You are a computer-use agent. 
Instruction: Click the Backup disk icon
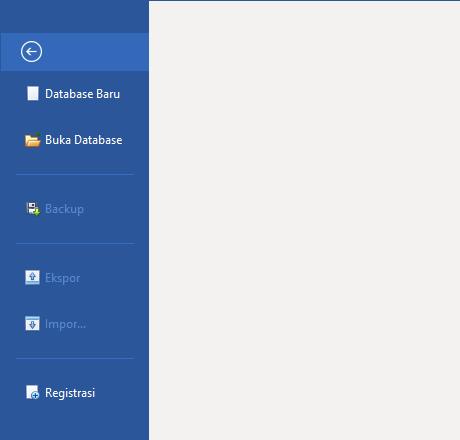tap(33, 209)
